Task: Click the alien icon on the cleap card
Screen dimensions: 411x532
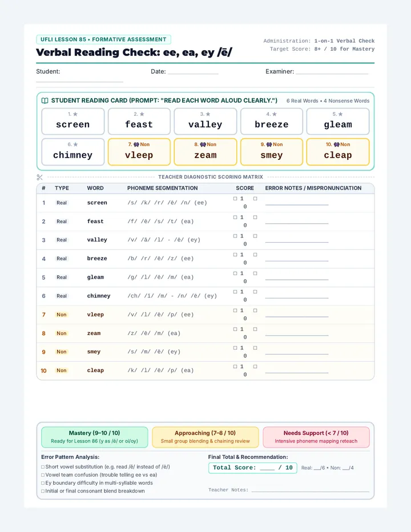Action: pyautogui.click(x=337, y=144)
